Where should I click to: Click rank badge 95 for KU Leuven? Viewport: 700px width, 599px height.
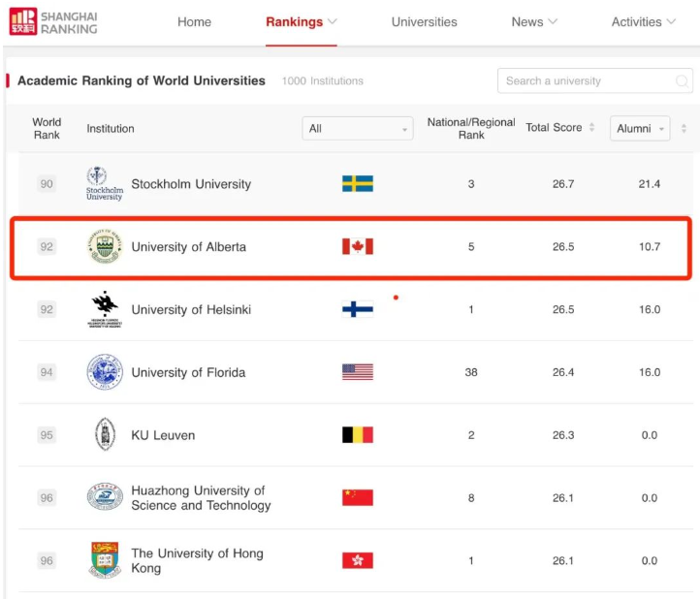coord(47,435)
